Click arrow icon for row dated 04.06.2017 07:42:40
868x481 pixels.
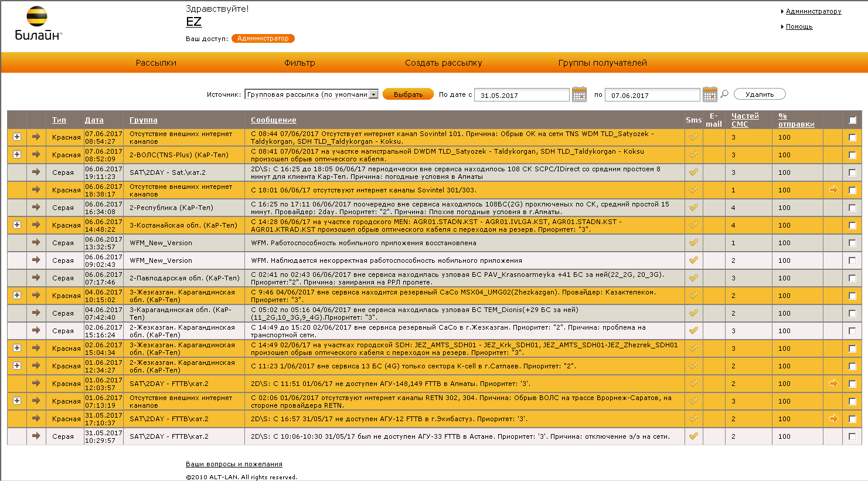(36, 313)
